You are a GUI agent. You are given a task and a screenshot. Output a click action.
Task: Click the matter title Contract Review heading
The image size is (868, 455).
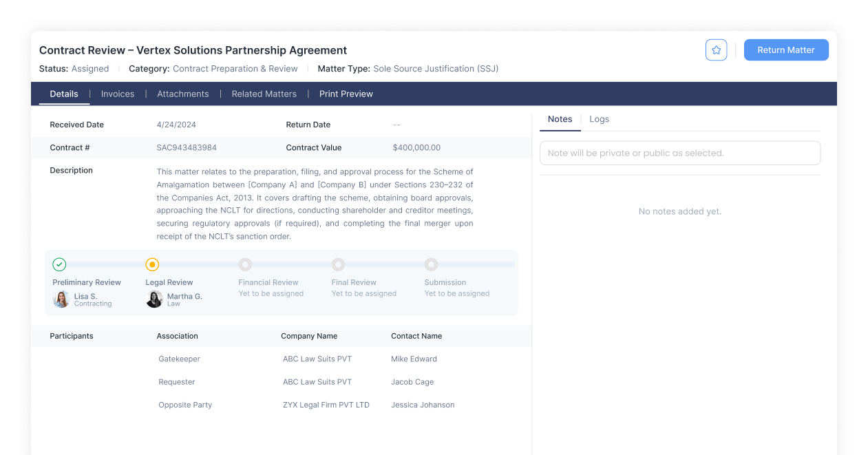point(193,50)
